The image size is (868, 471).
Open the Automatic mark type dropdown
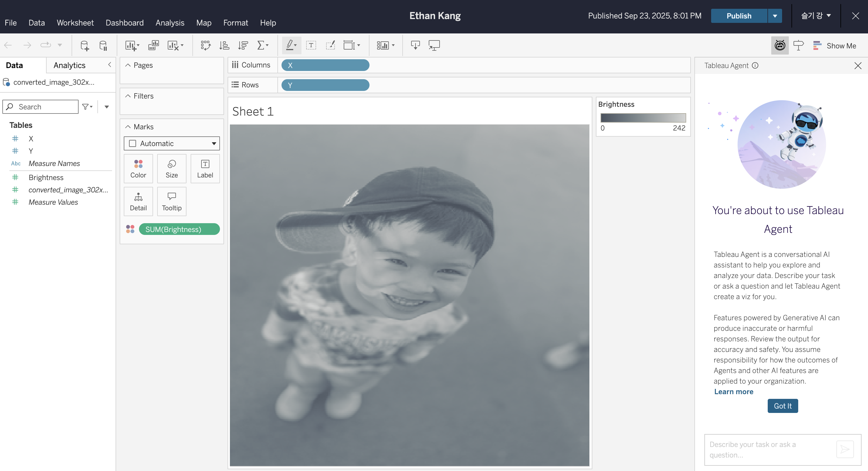tap(172, 143)
